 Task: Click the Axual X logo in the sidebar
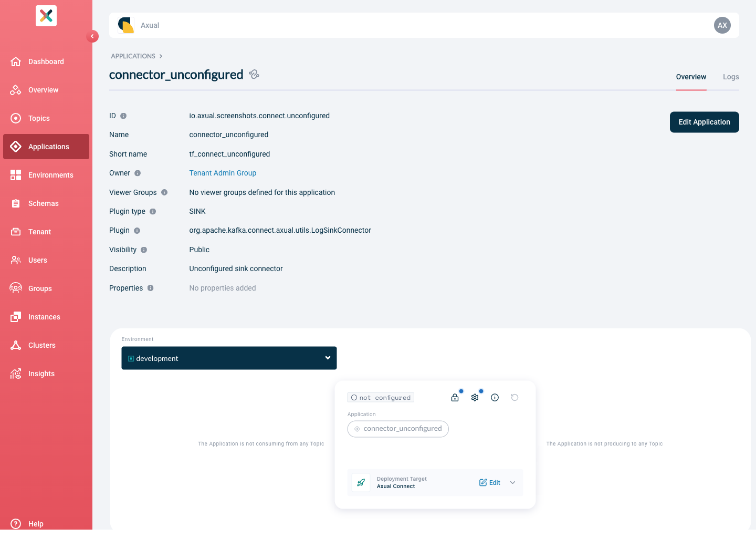46,16
